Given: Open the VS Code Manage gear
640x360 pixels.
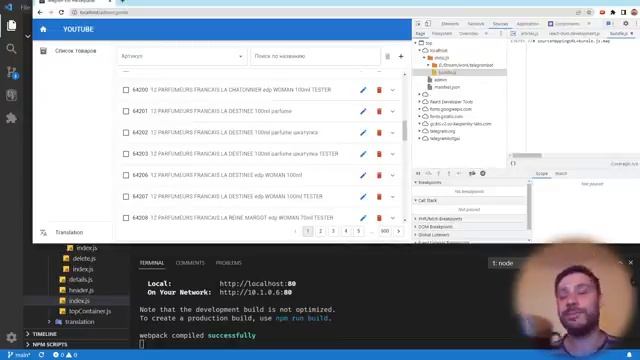Looking at the screenshot, I should tap(11, 337).
